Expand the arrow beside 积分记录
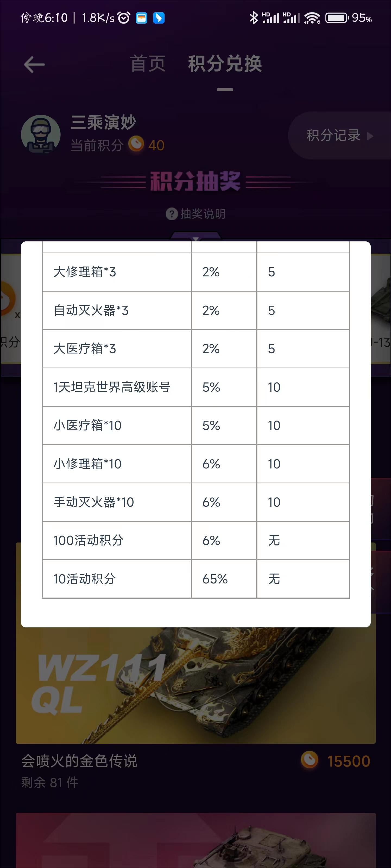 (x=370, y=136)
